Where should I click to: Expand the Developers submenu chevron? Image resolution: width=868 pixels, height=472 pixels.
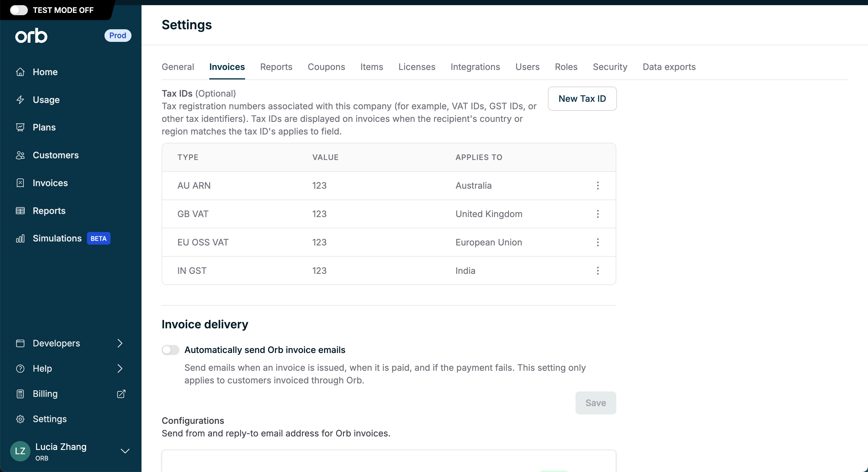click(120, 343)
